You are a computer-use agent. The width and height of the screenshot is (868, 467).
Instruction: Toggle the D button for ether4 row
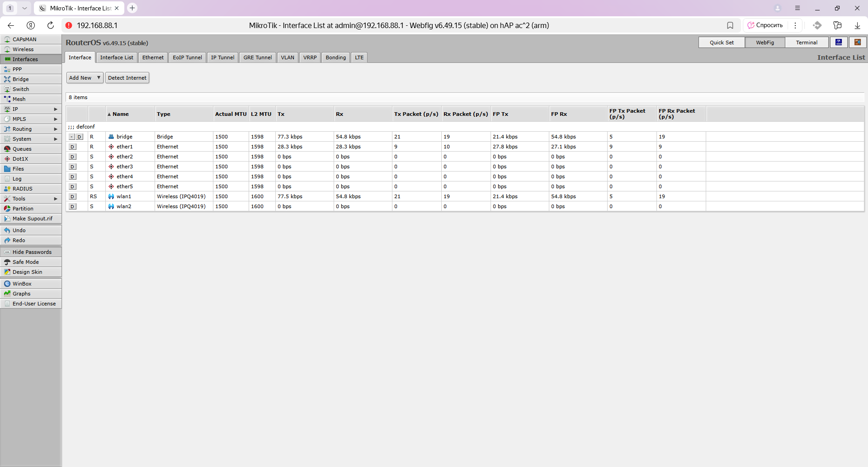click(x=72, y=176)
